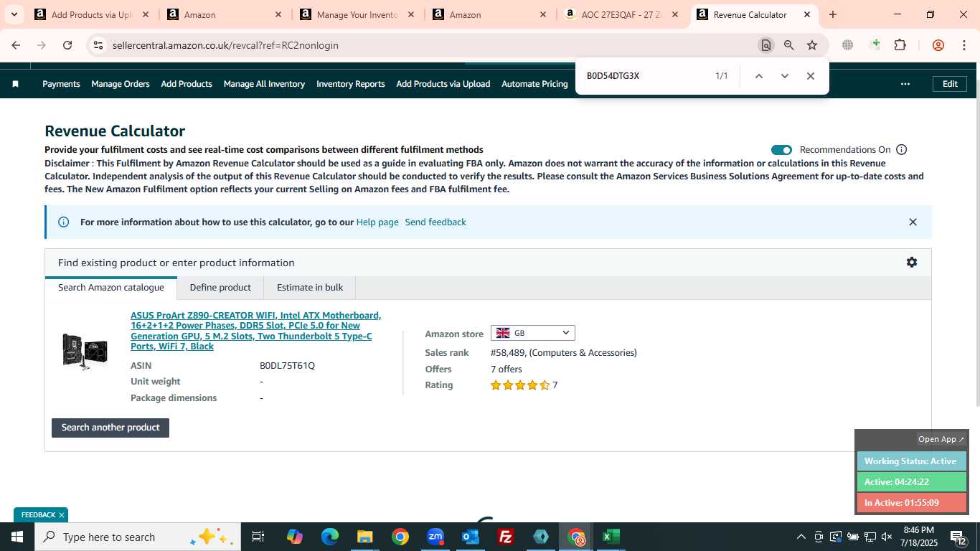Reload the current page
This screenshot has height=551, width=980.
(x=67, y=45)
